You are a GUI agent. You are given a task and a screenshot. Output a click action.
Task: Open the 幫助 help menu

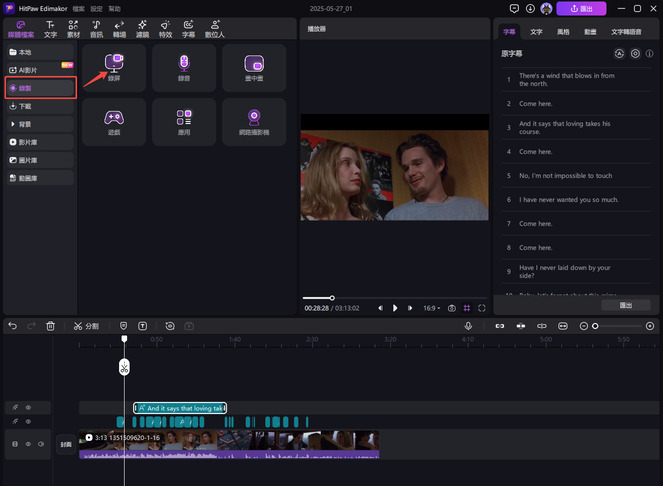click(x=115, y=8)
